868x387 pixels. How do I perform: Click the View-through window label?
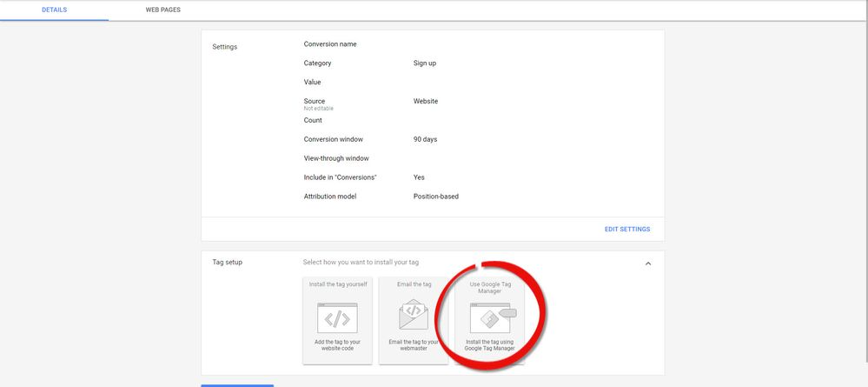(336, 158)
